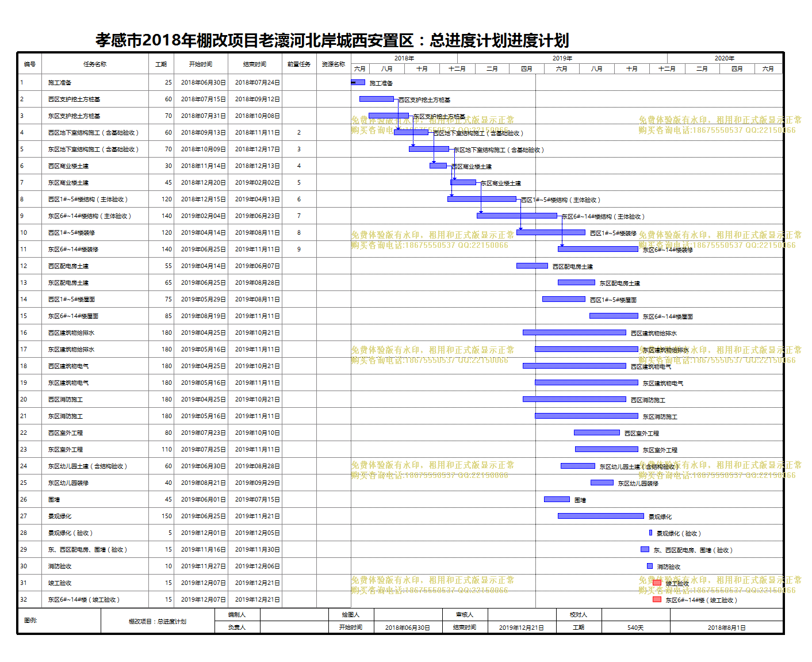
Task: Select the 消防验收 Gantt bar
Action: [650, 566]
